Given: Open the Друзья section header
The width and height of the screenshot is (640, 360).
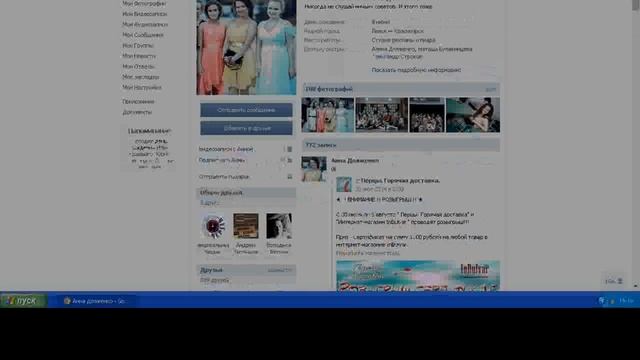Looking at the screenshot, I should (x=246, y=270).
